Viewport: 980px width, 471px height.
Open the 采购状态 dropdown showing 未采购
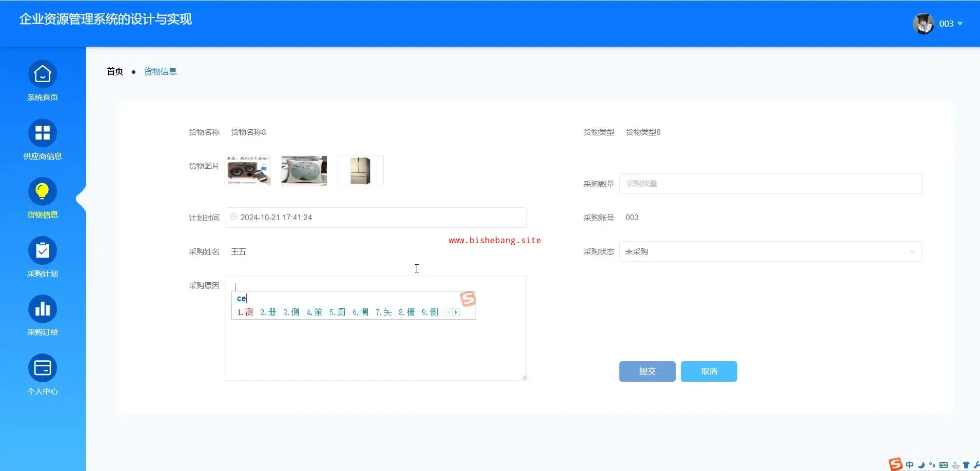[770, 251]
